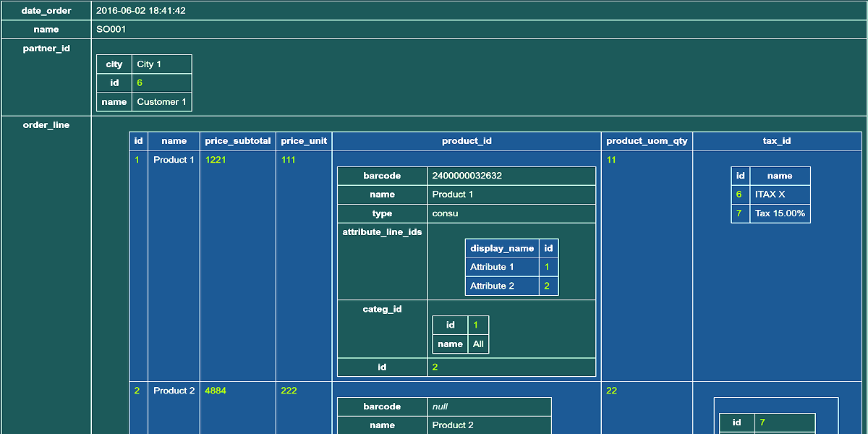Click the display_name header
Viewport: 868px width, 434px height.
tap(502, 248)
